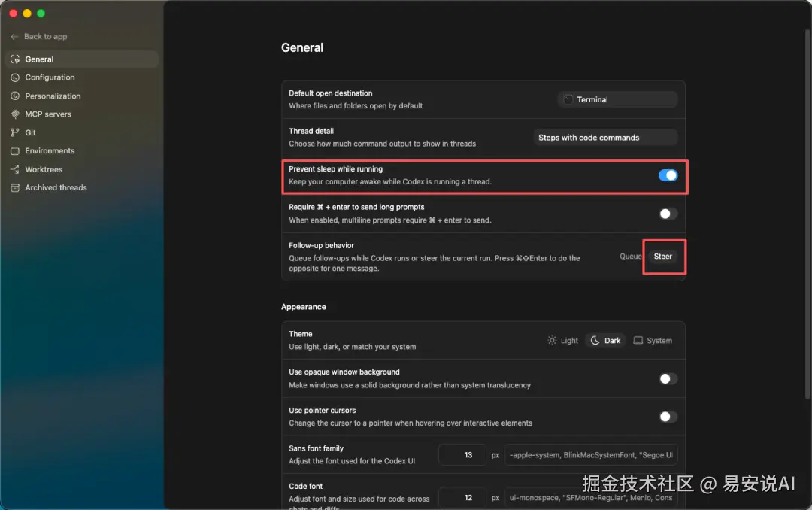The height and width of the screenshot is (510, 812).
Task: Click the Sans font family name field
Action: [592, 455]
